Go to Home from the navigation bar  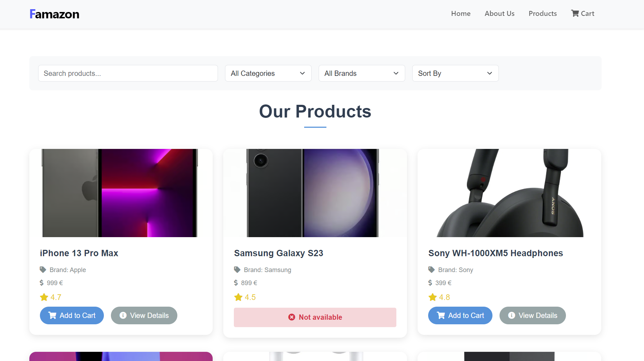(461, 13)
